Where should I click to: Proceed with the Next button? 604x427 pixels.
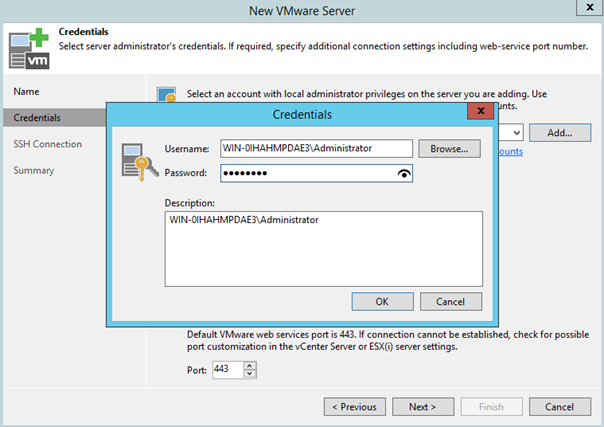(423, 407)
